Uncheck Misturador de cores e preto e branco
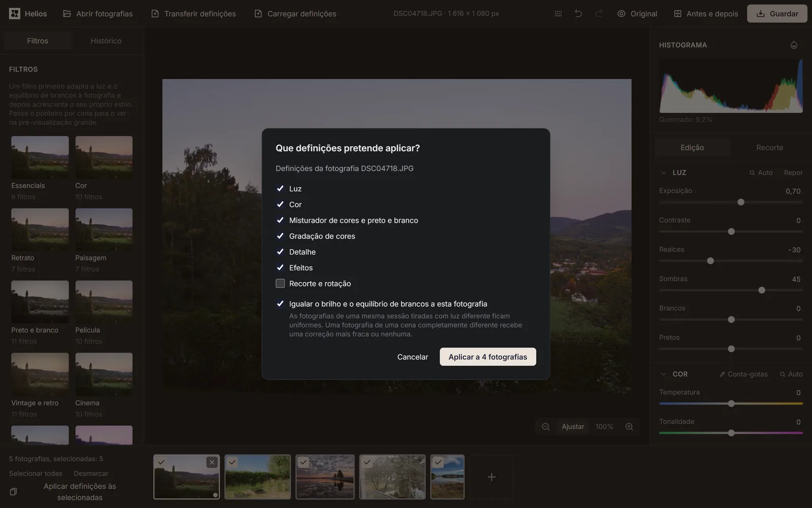This screenshot has width=812, height=508. [x=280, y=220]
